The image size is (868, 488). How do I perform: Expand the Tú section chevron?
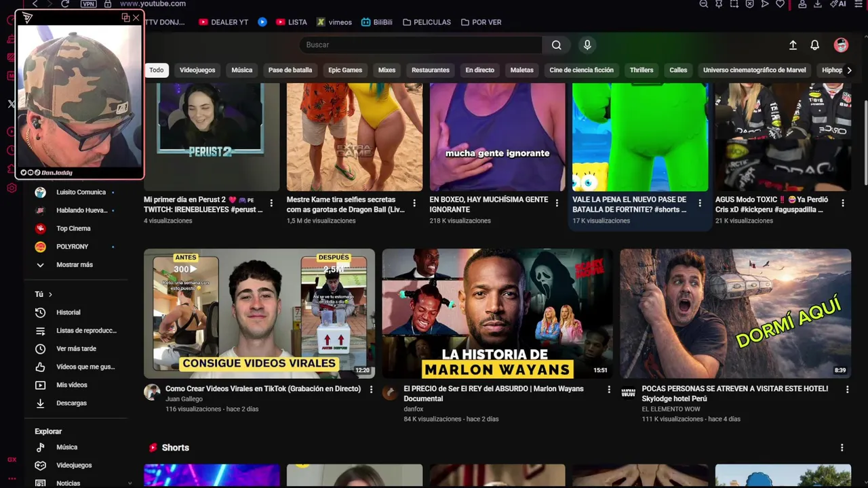coord(50,294)
